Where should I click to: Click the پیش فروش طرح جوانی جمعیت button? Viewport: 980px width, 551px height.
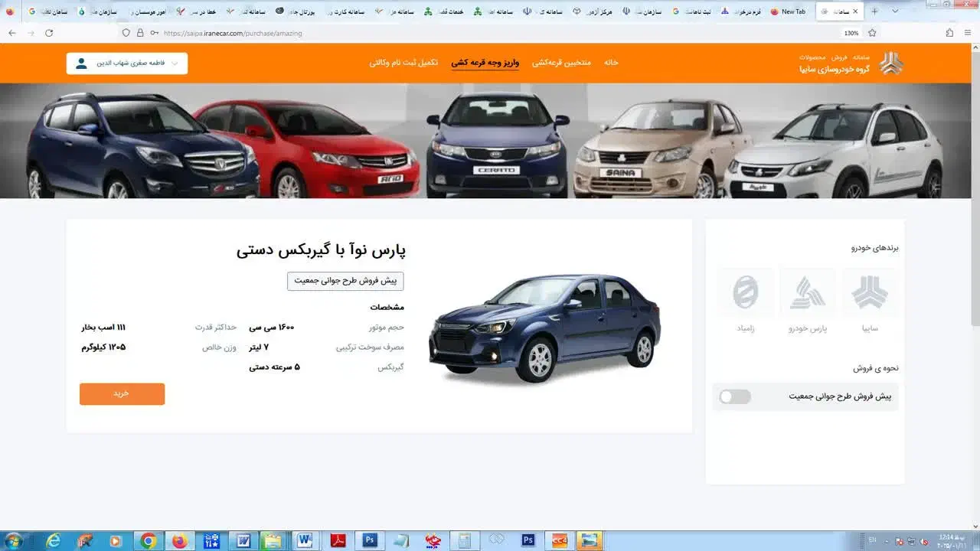coord(345,281)
